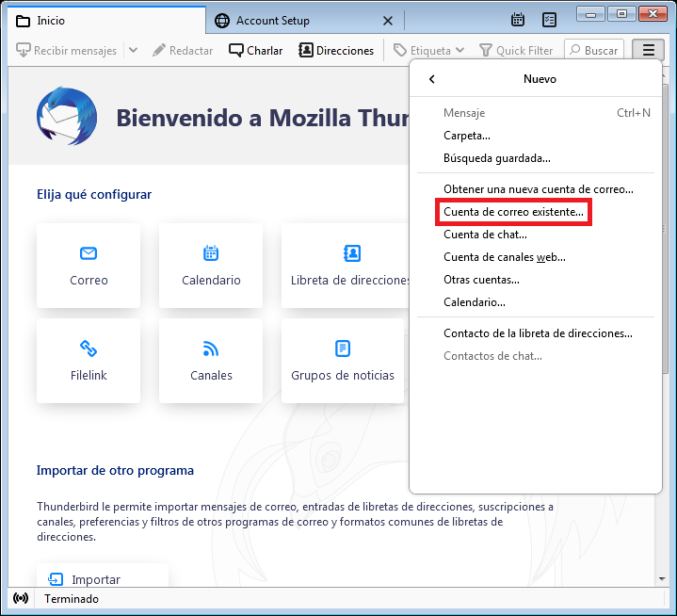Click the Quick Filter funnel icon
This screenshot has height=616, width=677.
[486, 50]
